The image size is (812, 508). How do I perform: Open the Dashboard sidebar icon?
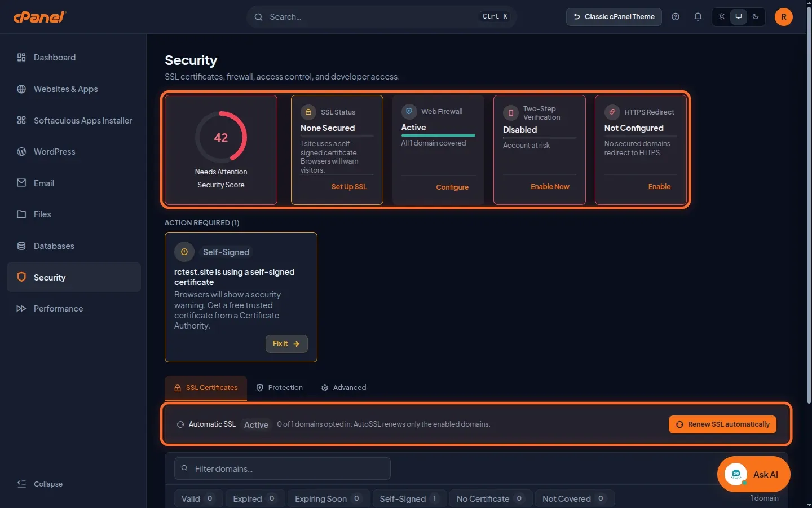21,57
